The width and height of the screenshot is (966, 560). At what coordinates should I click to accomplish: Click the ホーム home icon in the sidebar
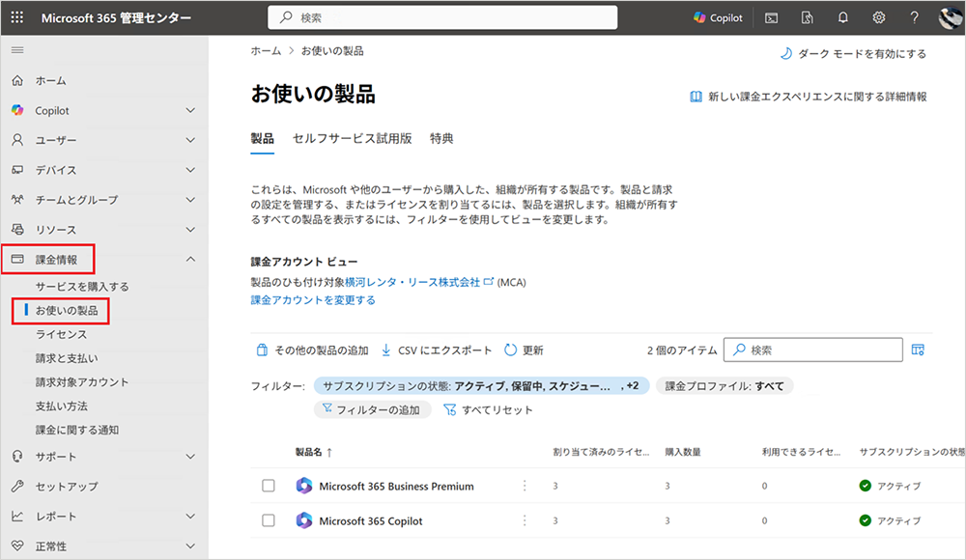17,81
